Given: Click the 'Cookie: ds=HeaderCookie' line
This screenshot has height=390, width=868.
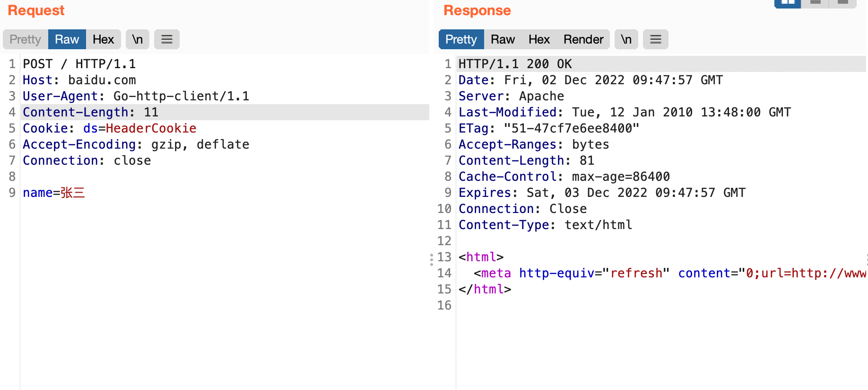Looking at the screenshot, I should pos(110,128).
